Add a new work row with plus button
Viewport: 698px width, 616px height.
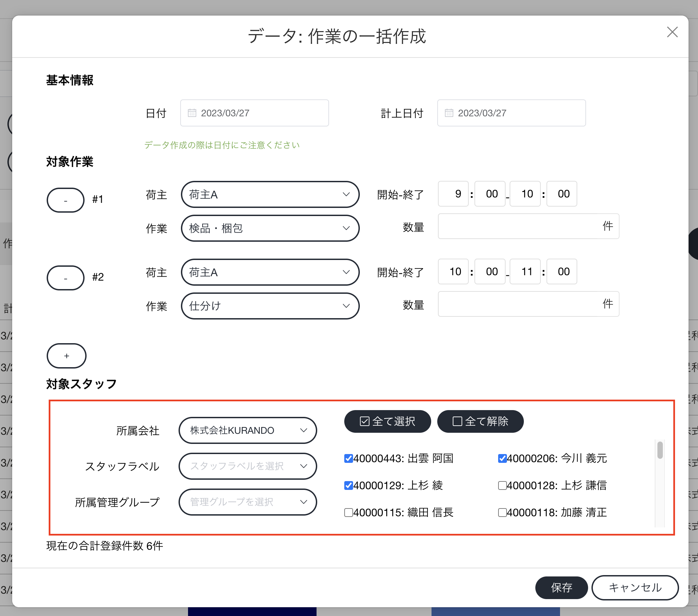[67, 356]
